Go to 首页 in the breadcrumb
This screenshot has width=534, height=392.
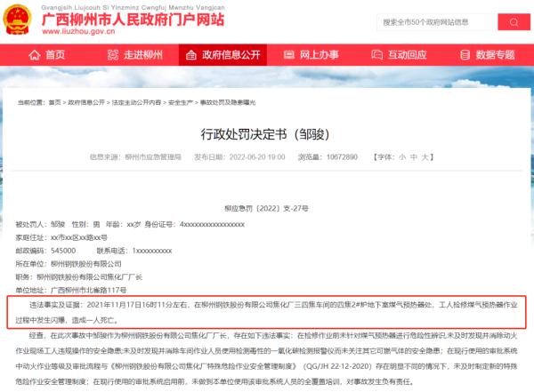pyautogui.click(x=54, y=102)
